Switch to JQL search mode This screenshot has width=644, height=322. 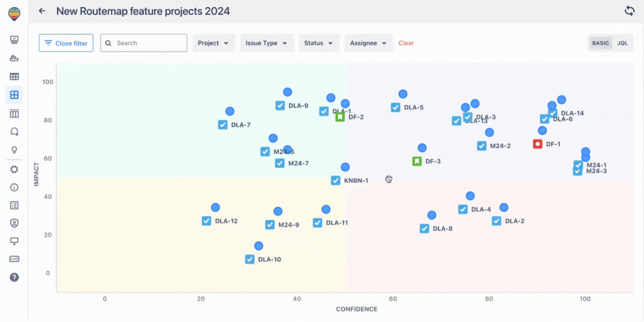(622, 43)
